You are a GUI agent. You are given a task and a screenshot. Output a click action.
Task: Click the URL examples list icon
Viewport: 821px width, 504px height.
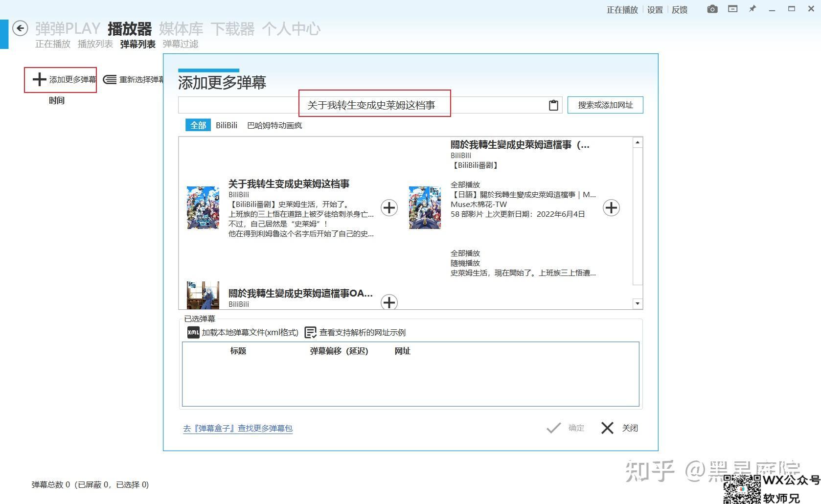tap(310, 332)
